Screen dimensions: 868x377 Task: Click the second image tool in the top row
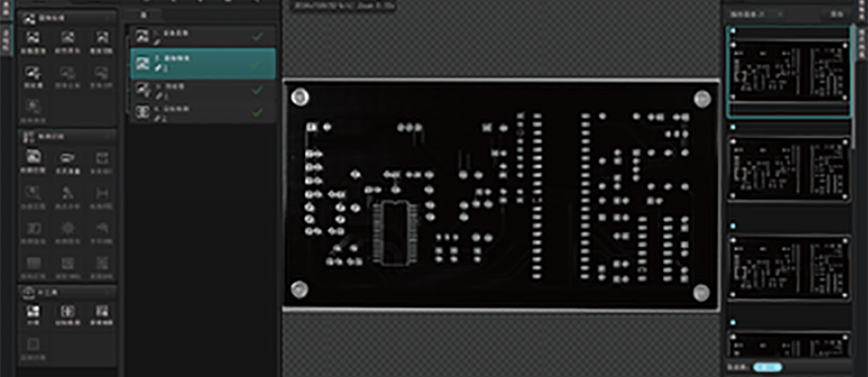tap(67, 40)
